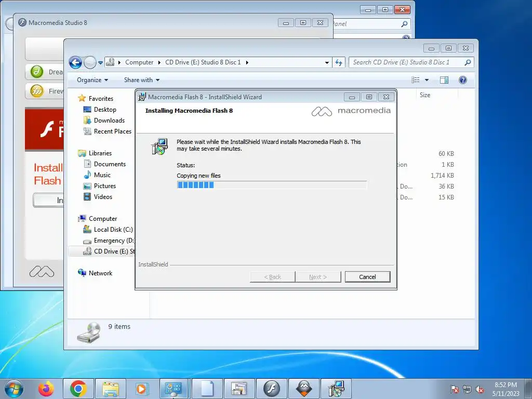This screenshot has height=399, width=532.
Task: Open the Pictures library
Action: pyautogui.click(x=104, y=186)
